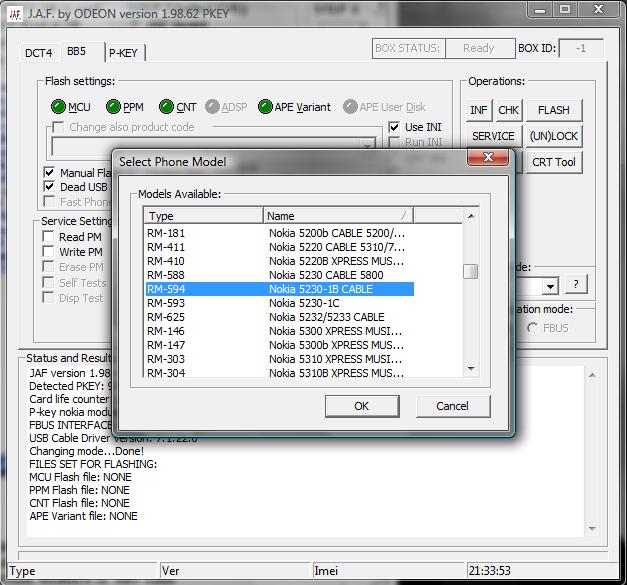
Task: Select RM-304 Nokia 5310B row
Action: 280,372
